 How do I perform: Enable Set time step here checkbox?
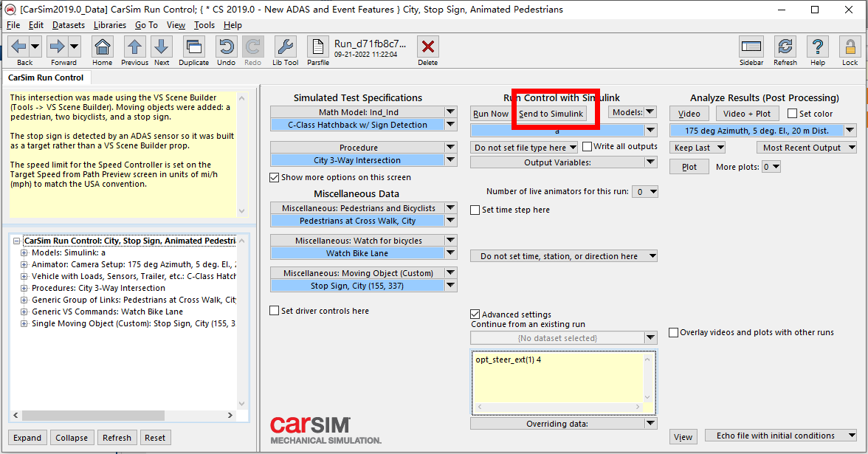[x=475, y=210]
